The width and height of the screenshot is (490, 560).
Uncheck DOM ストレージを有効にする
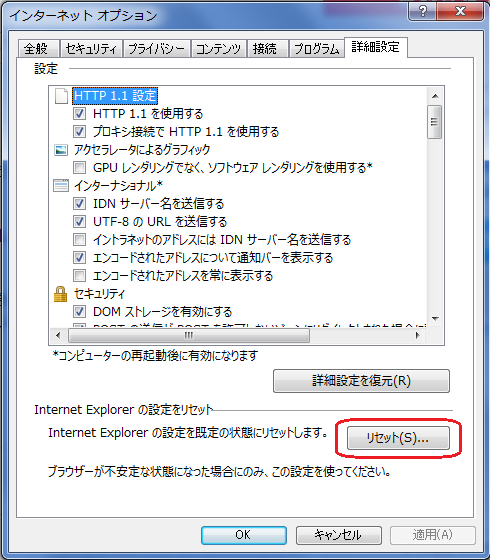click(x=79, y=312)
